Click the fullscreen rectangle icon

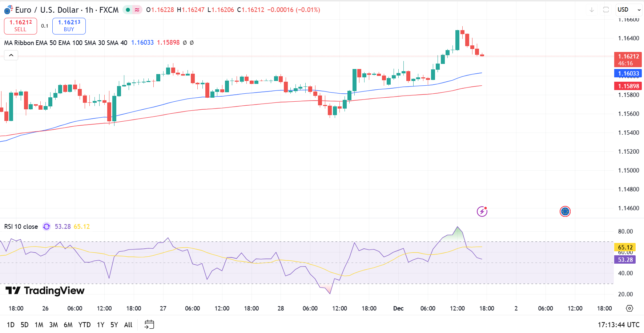point(606,10)
